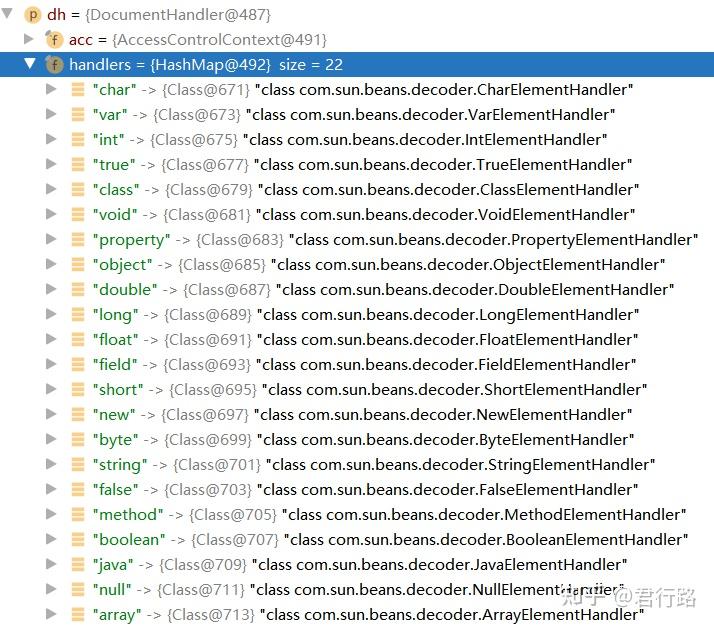
Task: Expand the "java" map entry arrow
Action: [x=51, y=564]
